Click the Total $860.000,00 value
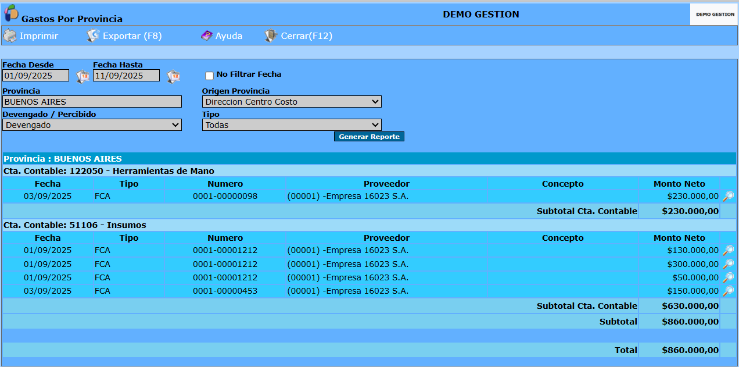 (690, 350)
